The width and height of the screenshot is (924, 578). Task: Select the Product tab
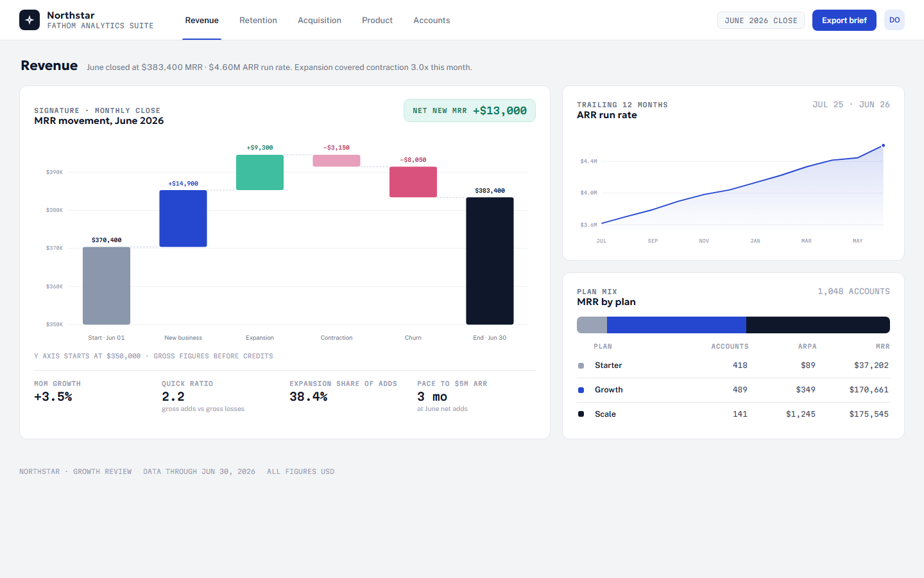tap(377, 21)
